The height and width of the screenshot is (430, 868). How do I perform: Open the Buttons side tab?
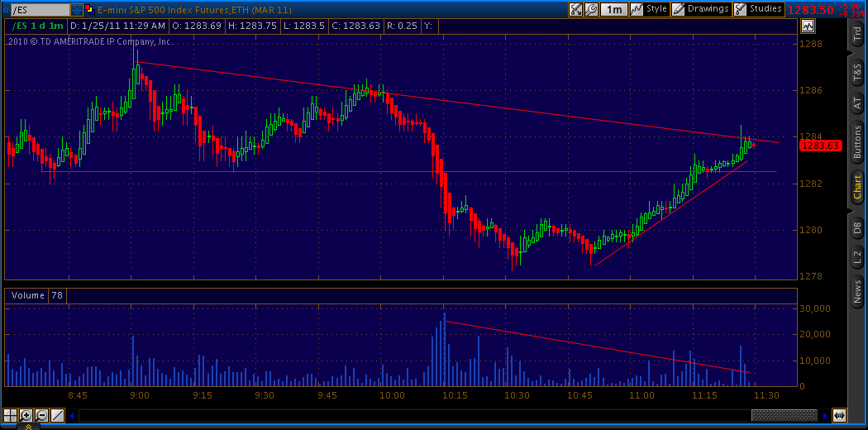(856, 142)
